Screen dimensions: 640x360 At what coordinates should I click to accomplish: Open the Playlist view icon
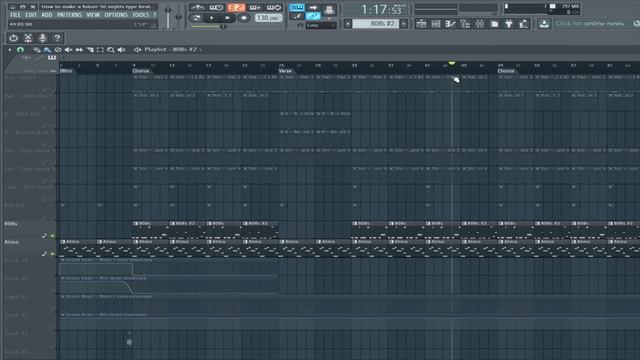click(421, 24)
